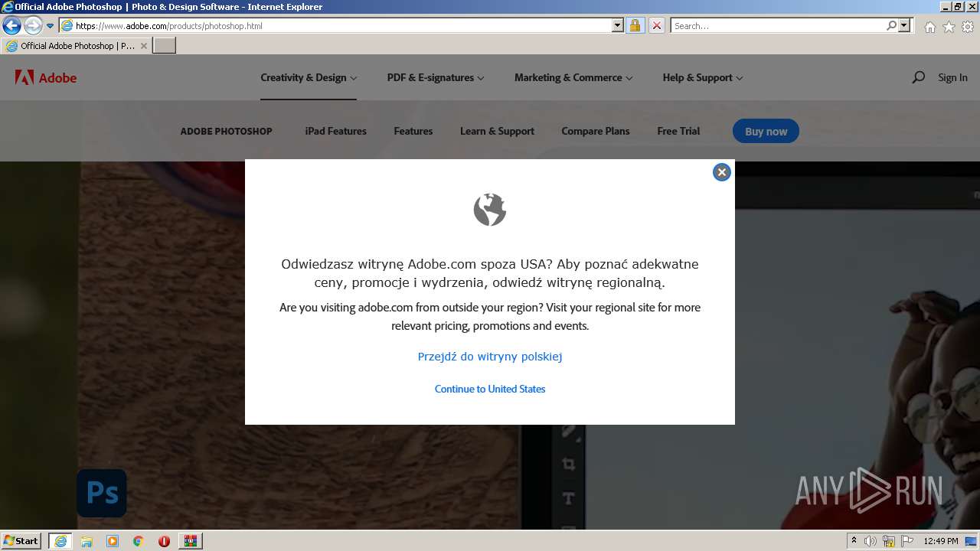980x551 pixels.
Task: Expand PDF & E-signatures menu
Action: (436, 77)
